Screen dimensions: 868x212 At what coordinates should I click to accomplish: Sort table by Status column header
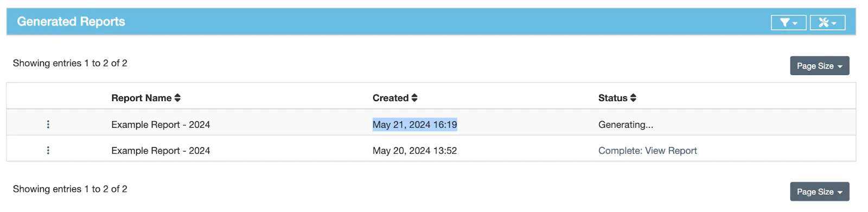tap(612, 98)
